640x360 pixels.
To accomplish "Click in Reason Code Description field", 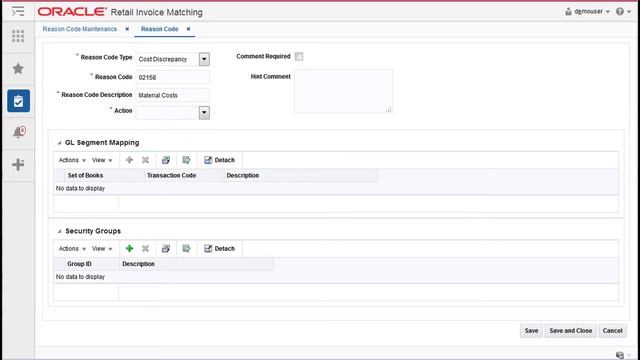I will [x=173, y=95].
